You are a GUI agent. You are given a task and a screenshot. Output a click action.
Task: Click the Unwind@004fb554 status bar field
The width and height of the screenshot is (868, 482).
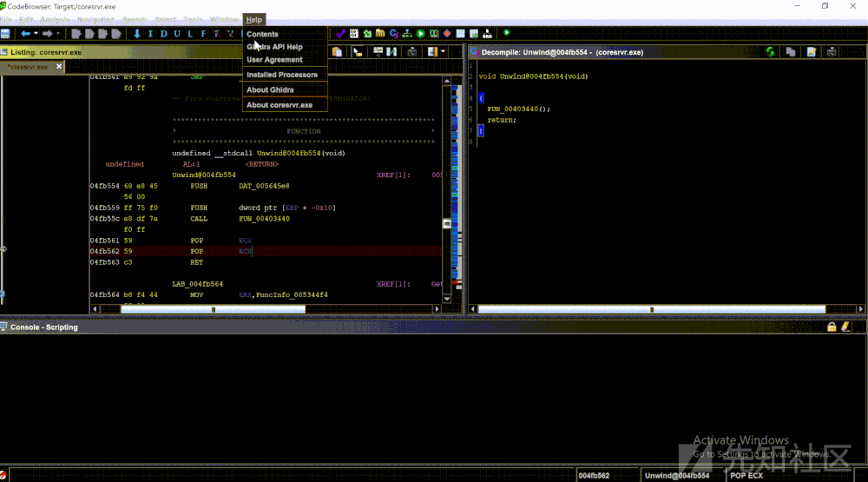pos(682,475)
